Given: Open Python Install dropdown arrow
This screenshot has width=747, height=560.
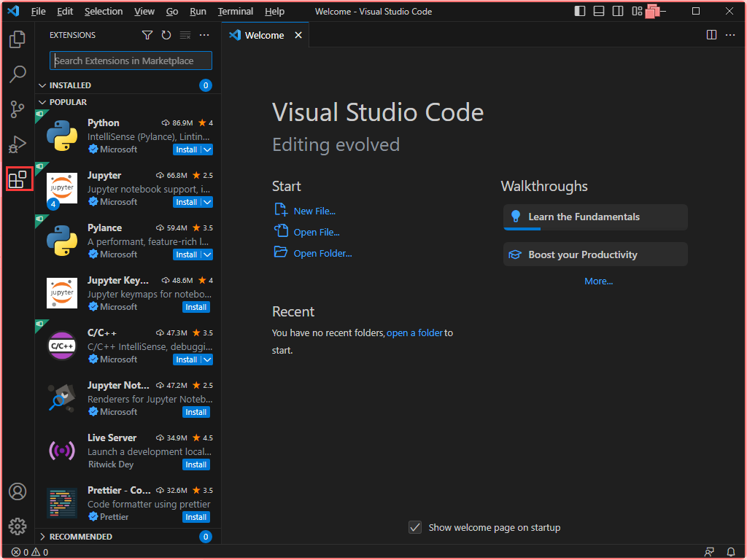Looking at the screenshot, I should pos(207,149).
